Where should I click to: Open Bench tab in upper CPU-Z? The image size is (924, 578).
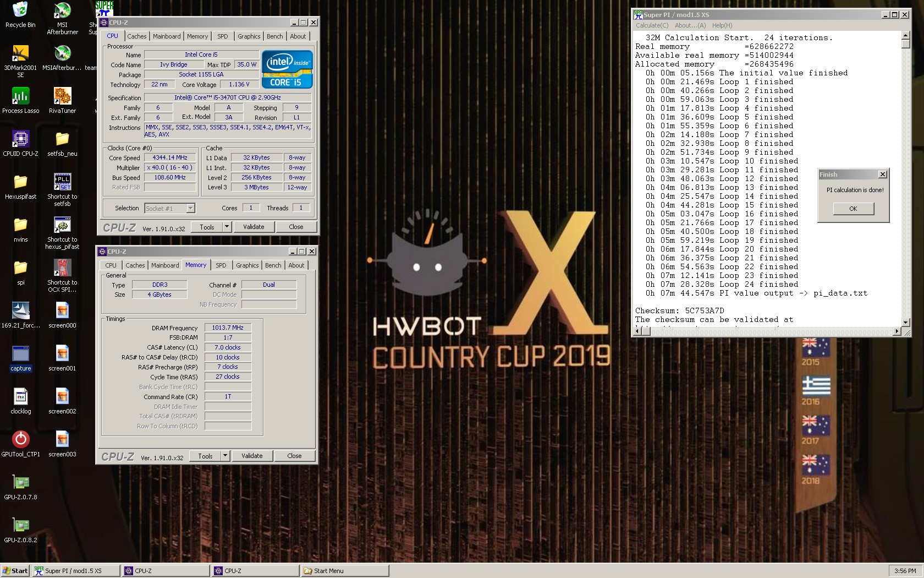275,36
